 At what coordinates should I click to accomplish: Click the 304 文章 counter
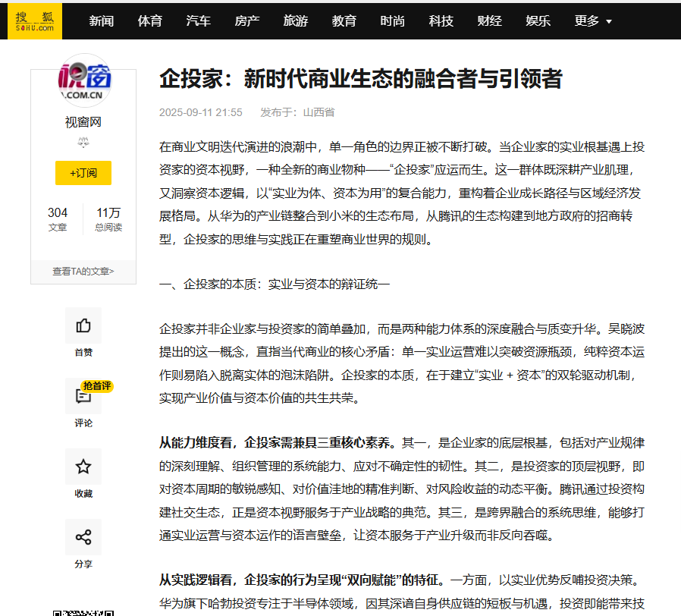pyautogui.click(x=58, y=213)
